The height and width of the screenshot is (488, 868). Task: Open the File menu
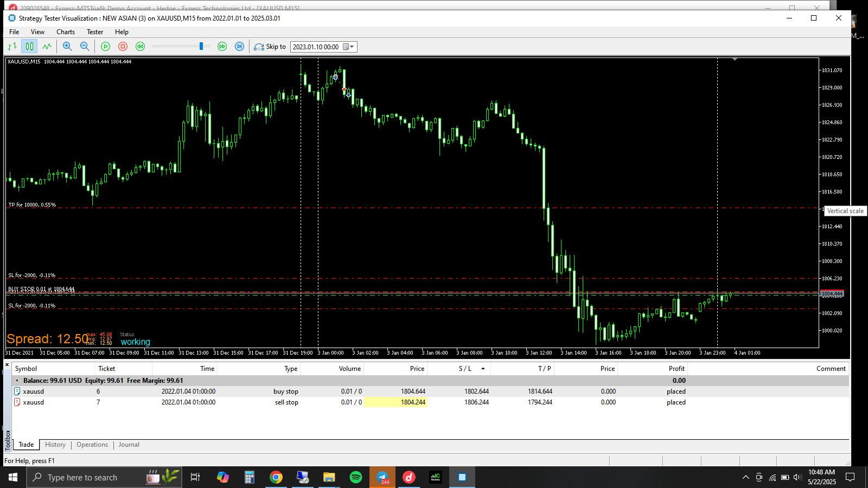click(14, 32)
